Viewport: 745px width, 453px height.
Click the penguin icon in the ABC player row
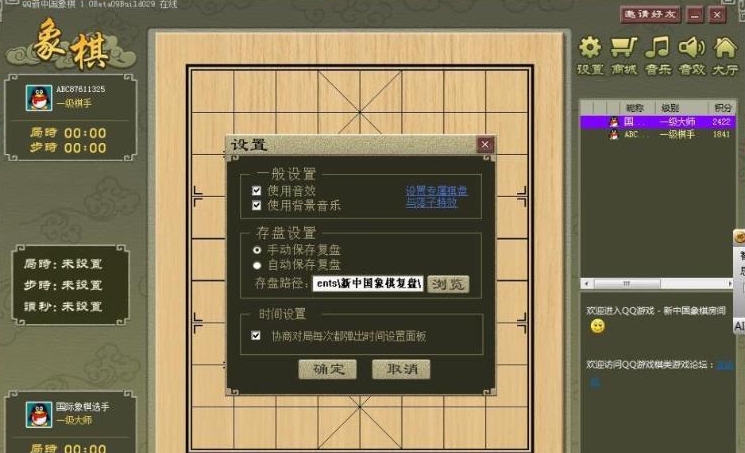pyautogui.click(x=614, y=135)
